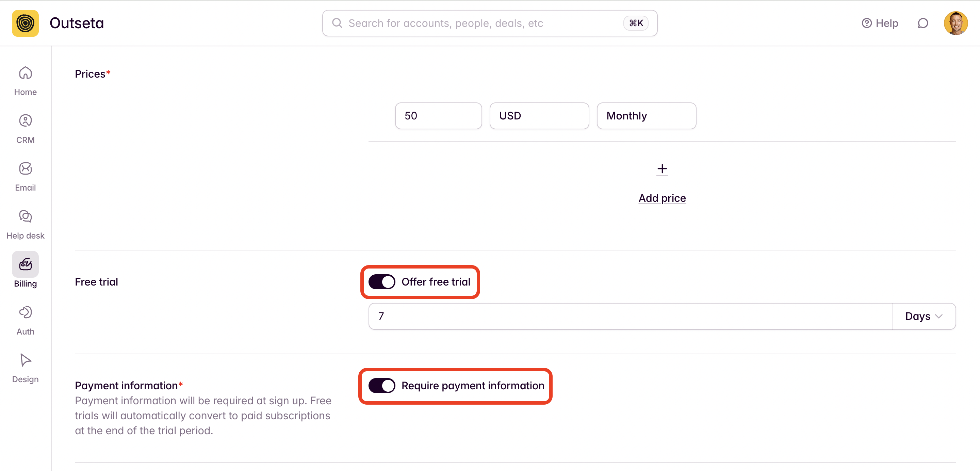Open the chat messages icon

click(922, 23)
